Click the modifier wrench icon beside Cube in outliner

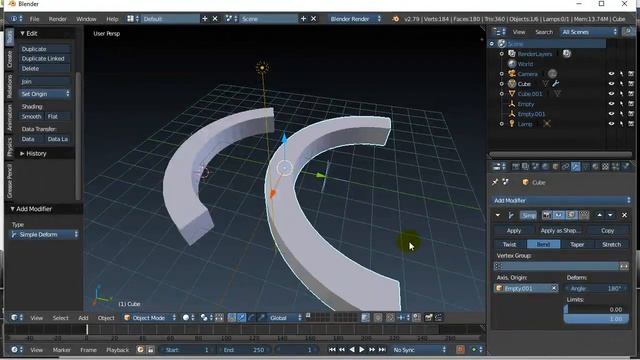click(556, 84)
